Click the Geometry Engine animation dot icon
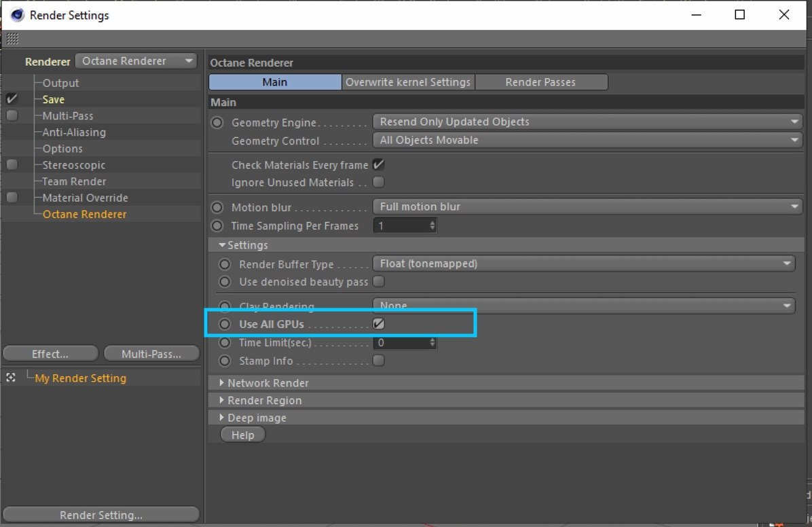The width and height of the screenshot is (812, 527). point(217,122)
